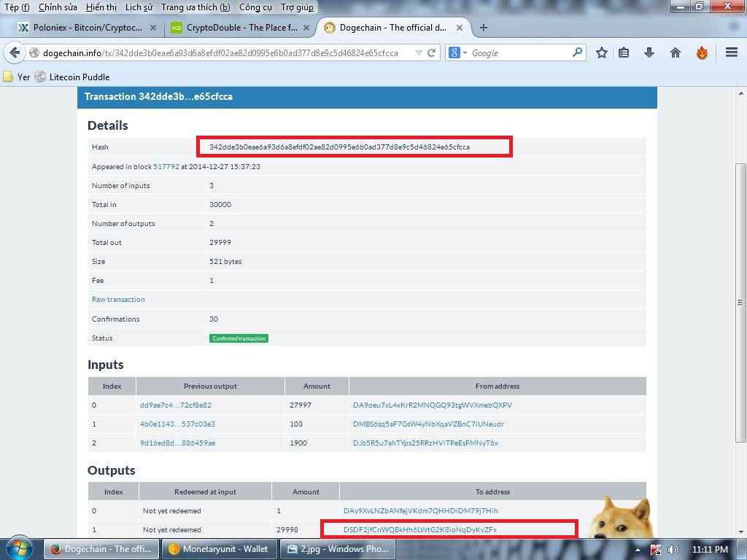Open the Trợ giúp menu
Image resolution: width=747 pixels, height=560 pixels.
[x=298, y=7]
